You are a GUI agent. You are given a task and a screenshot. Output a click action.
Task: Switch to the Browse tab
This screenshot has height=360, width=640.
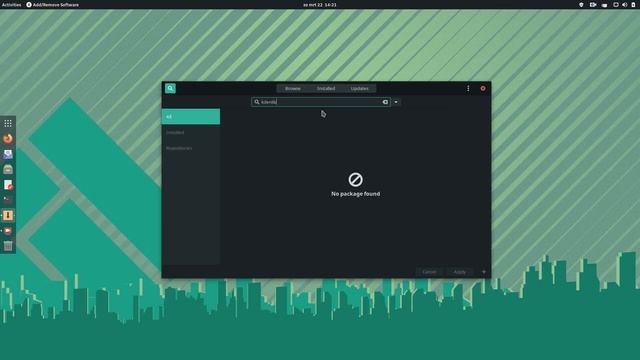pyautogui.click(x=293, y=89)
